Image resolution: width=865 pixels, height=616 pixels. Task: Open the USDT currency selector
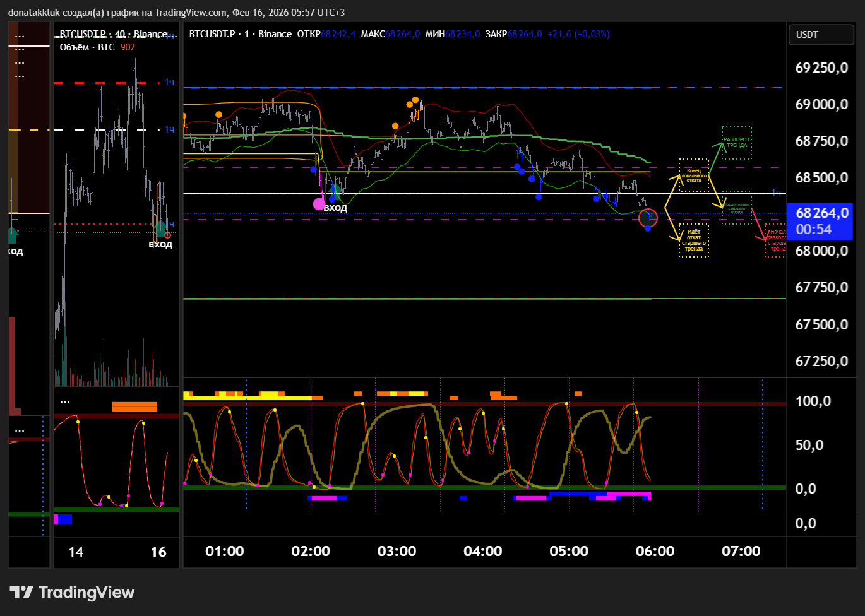coord(821,35)
